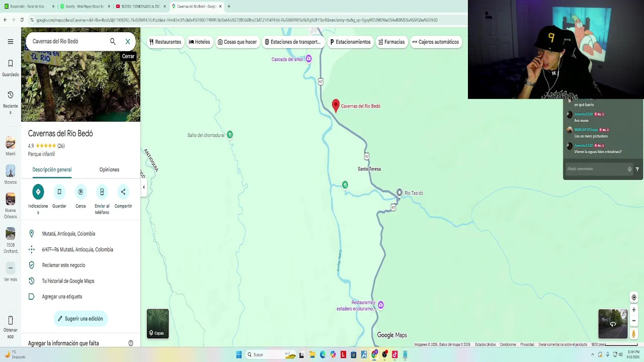This screenshot has height=362, width=644.
Task: Open the Recientes history panel
Action: pyautogui.click(x=10, y=103)
